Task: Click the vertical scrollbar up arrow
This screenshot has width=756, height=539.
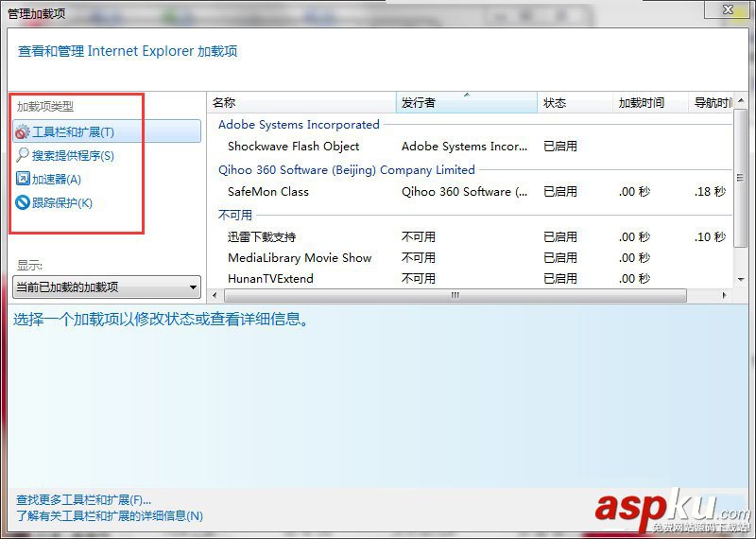Action: 741,101
